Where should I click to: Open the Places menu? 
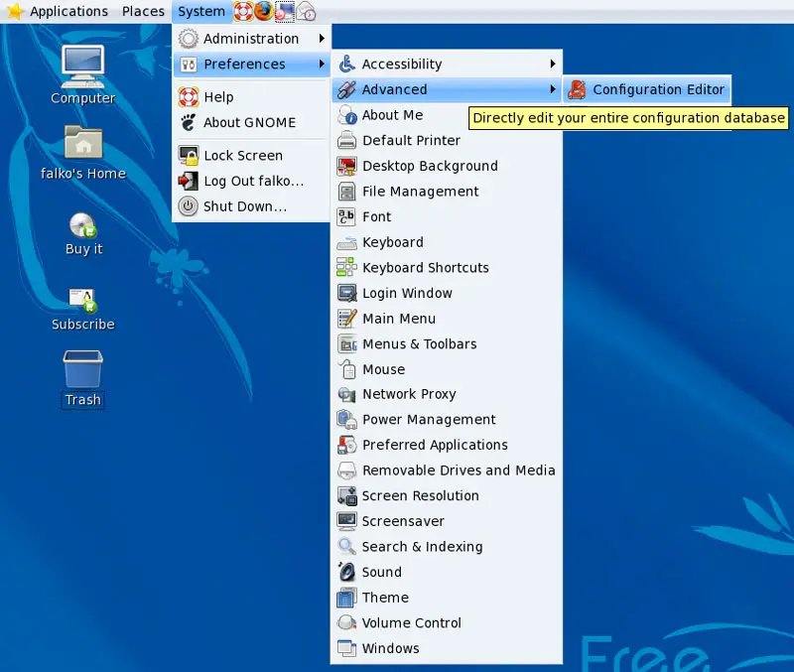tap(143, 11)
